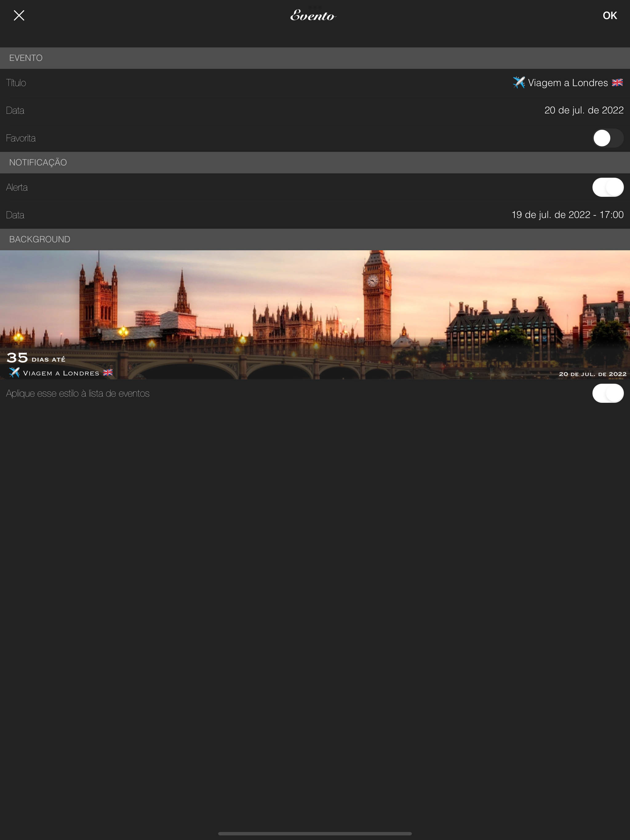Tap the London background image preview
Screen dimensions: 630x840
click(x=315, y=315)
